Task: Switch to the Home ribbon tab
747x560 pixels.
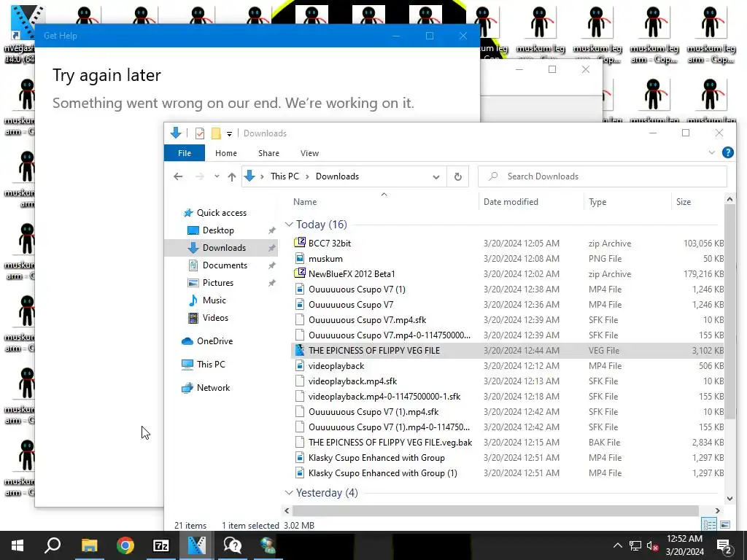Action: pyautogui.click(x=226, y=153)
